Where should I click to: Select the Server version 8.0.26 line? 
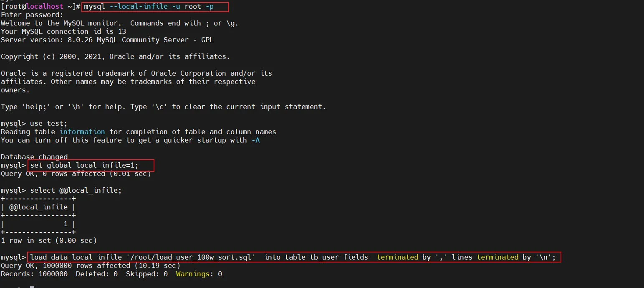click(x=107, y=40)
